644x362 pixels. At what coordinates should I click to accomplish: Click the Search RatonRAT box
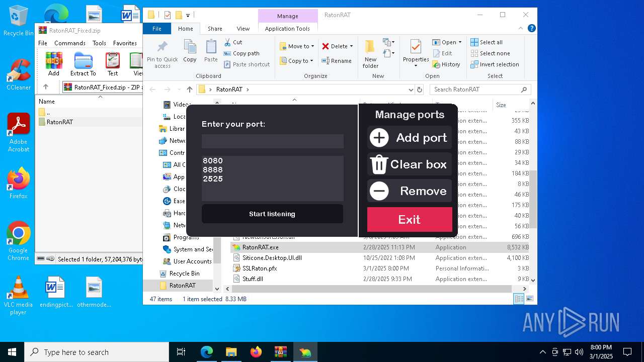pyautogui.click(x=480, y=89)
